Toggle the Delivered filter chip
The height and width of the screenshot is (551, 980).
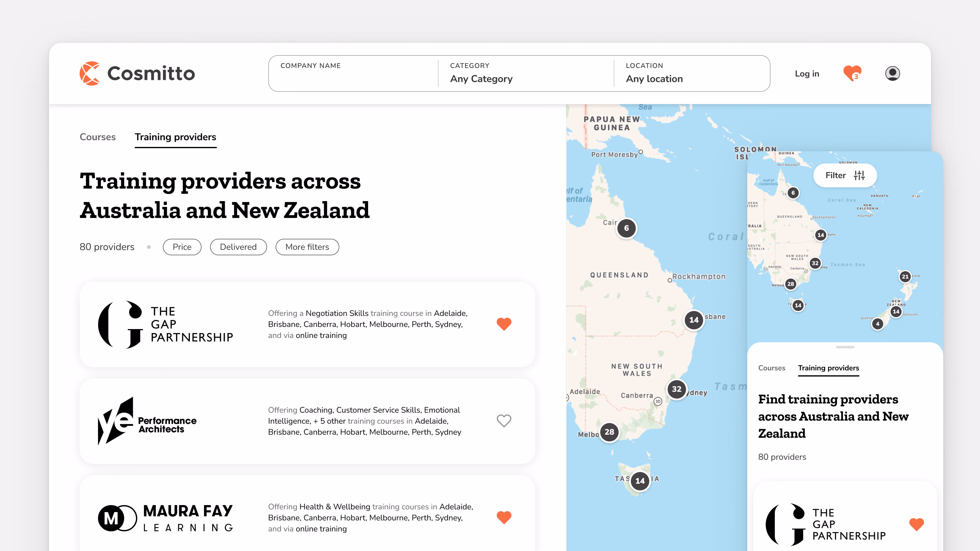pyautogui.click(x=238, y=247)
